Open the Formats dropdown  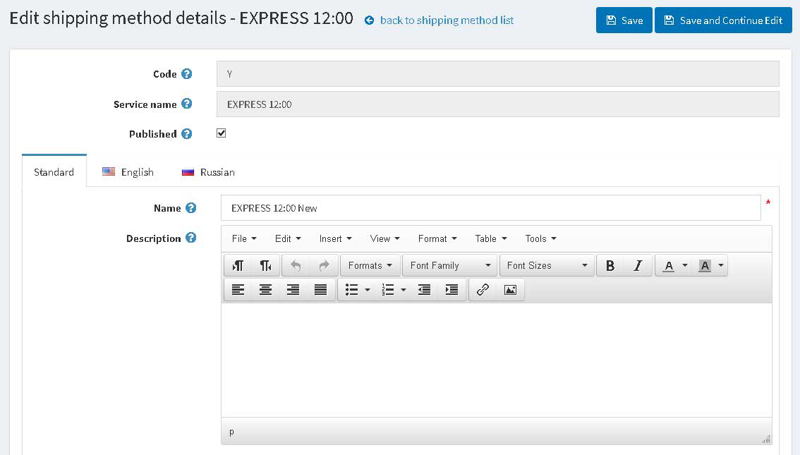[x=370, y=266]
